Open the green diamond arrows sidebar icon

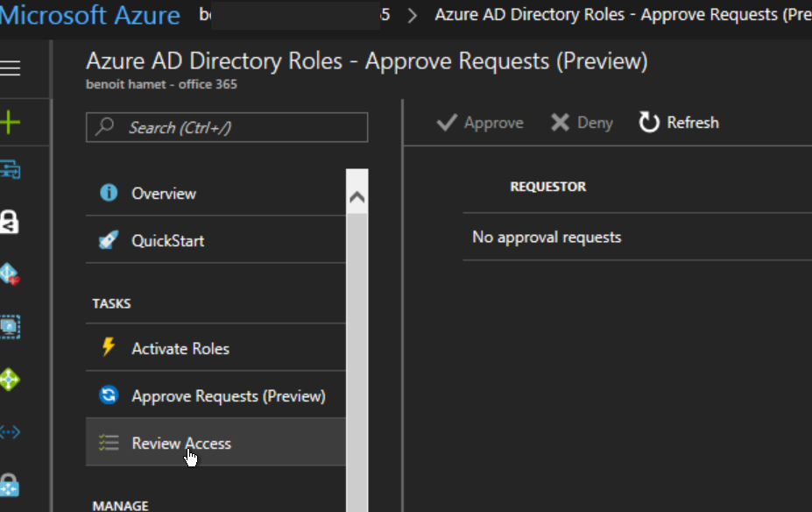tap(11, 380)
